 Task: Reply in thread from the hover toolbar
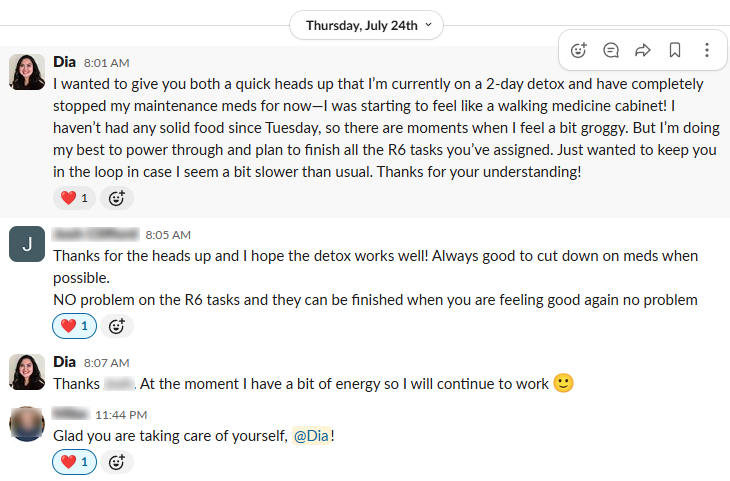pyautogui.click(x=611, y=49)
